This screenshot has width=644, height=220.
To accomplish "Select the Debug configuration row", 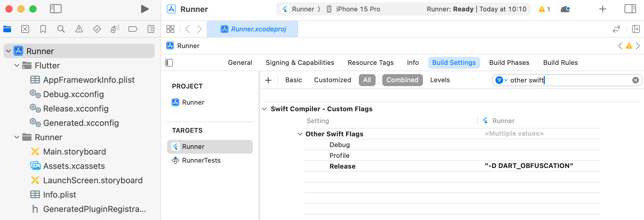I will click(x=452, y=145).
